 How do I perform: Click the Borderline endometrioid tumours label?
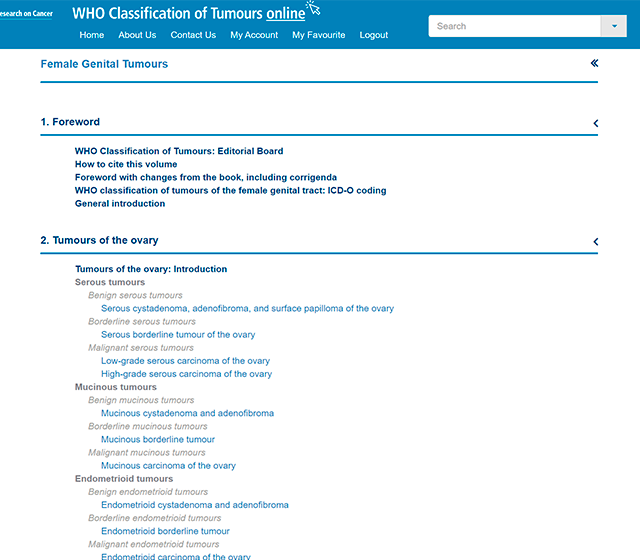155,518
